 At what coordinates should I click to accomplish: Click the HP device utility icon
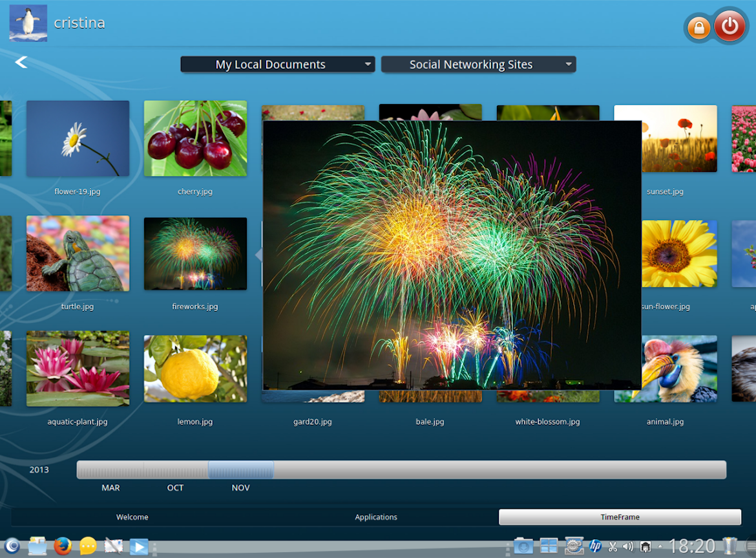(x=595, y=546)
